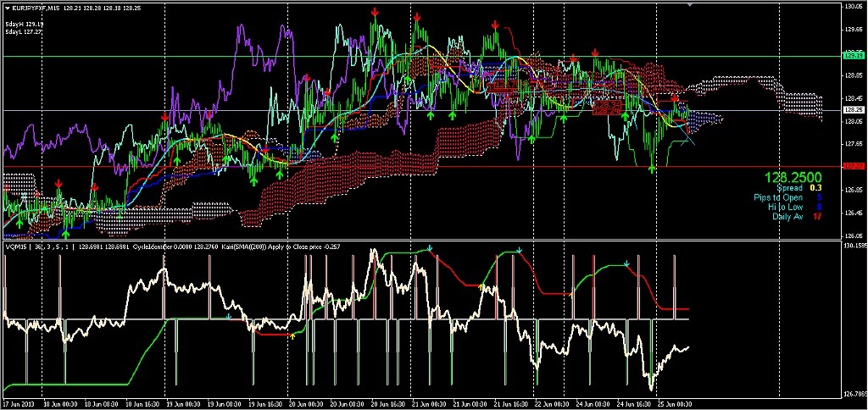Click the 127.65 price scale label
This screenshot has height=410, width=868.
point(853,144)
